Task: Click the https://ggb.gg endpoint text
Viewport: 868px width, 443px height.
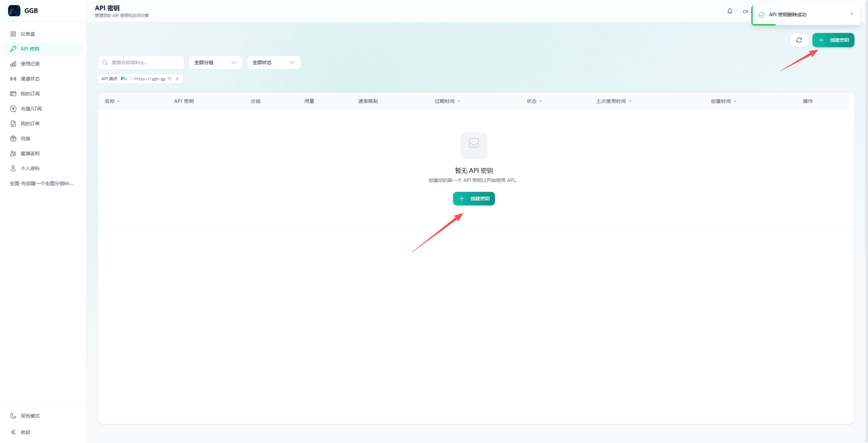Action: 149,79
